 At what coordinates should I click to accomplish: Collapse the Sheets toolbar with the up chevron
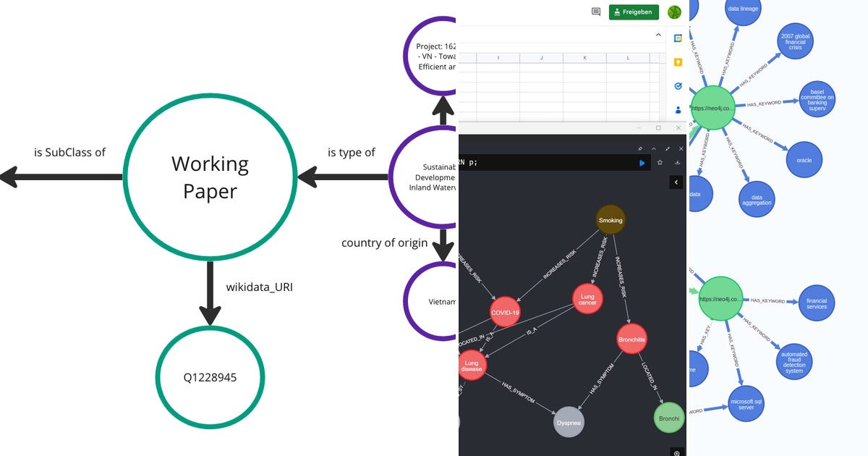(658, 34)
